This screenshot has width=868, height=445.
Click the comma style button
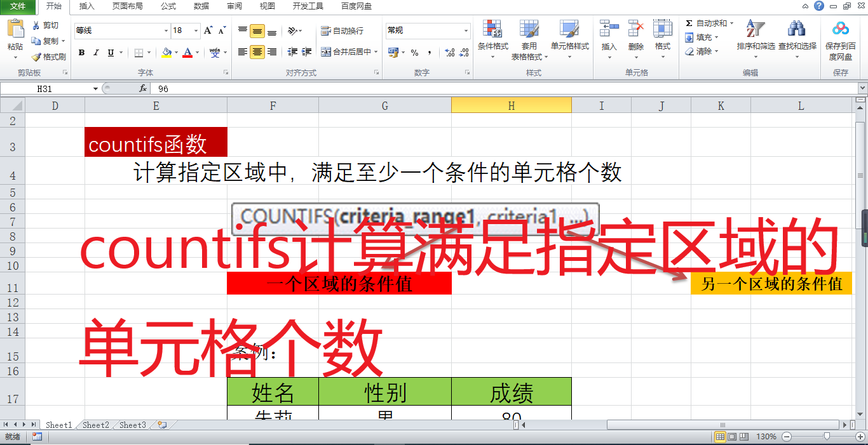tap(430, 53)
